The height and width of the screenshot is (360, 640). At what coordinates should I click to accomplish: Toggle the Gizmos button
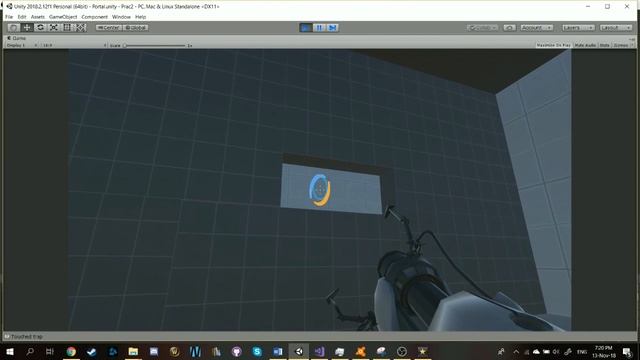[x=621, y=45]
